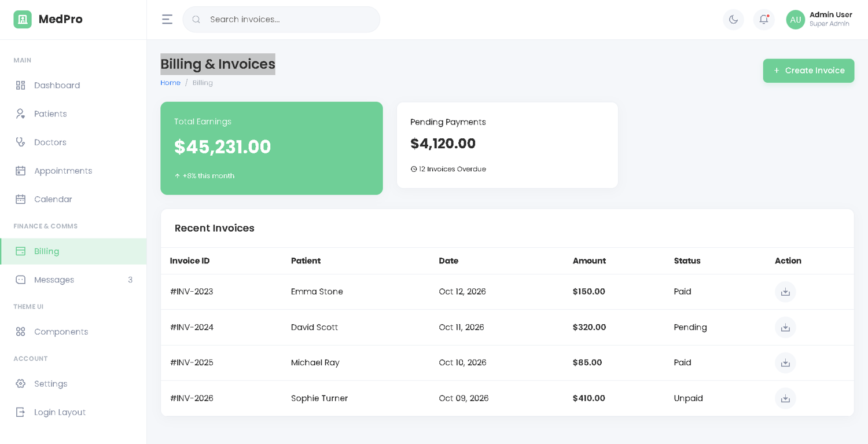Open the Login Layout page
Screen dimensions: 868x444
pyautogui.click(x=60, y=412)
